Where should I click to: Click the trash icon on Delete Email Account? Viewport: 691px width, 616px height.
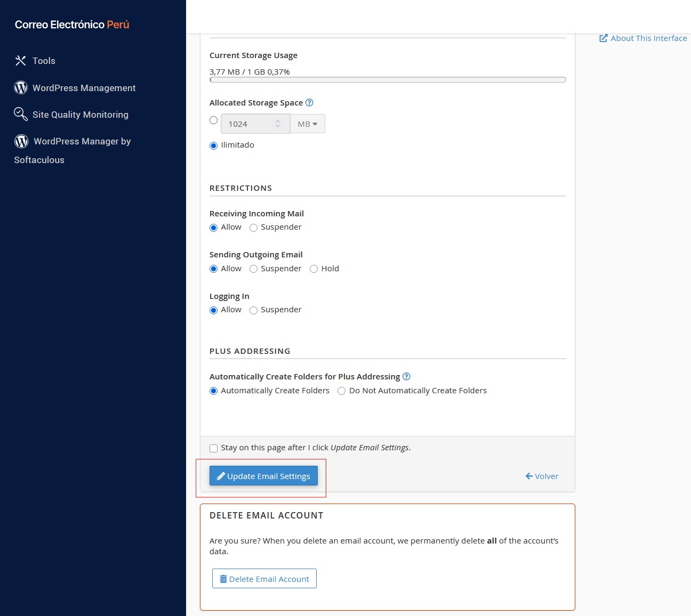pyautogui.click(x=223, y=579)
